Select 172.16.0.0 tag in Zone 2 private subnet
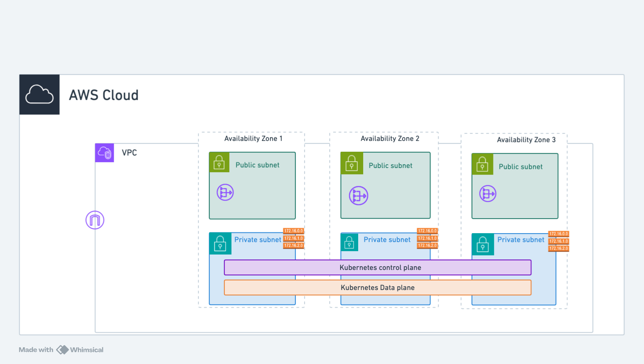This screenshot has width=644, height=364. point(427,231)
